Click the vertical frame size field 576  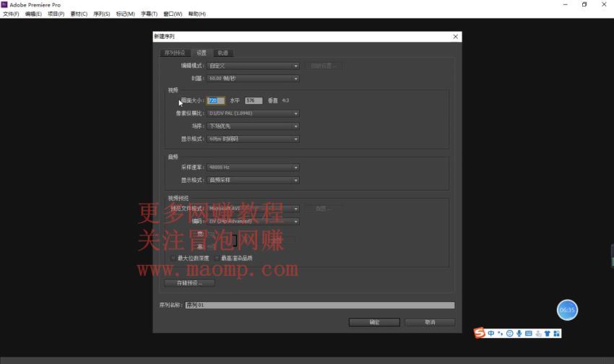[x=254, y=100]
